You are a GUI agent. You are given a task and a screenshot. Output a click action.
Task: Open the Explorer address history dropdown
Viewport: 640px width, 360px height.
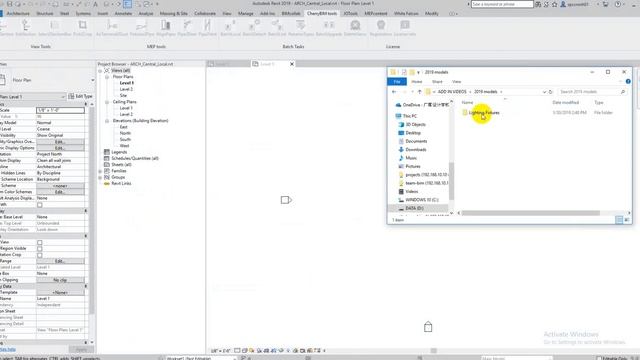(544, 92)
